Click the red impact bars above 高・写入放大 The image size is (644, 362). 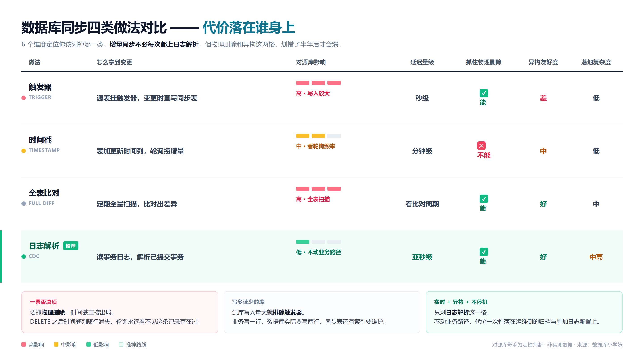click(318, 83)
